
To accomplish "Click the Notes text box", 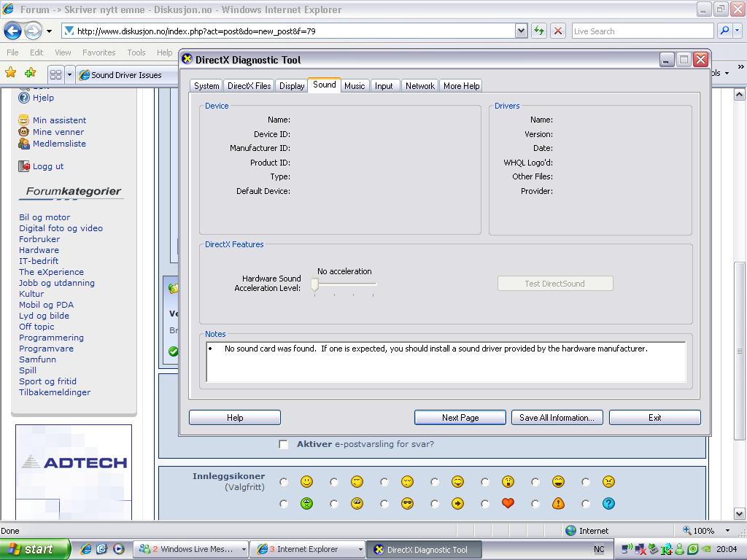I will tap(446, 362).
